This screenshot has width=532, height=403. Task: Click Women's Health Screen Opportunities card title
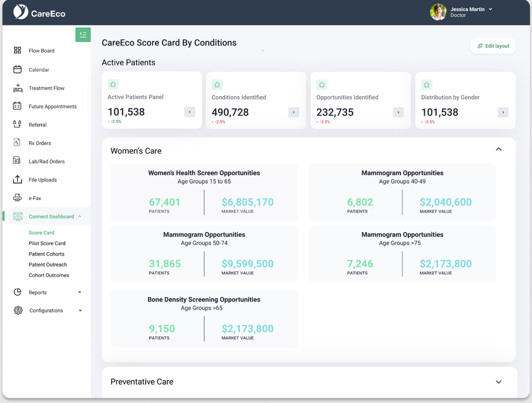tap(204, 173)
